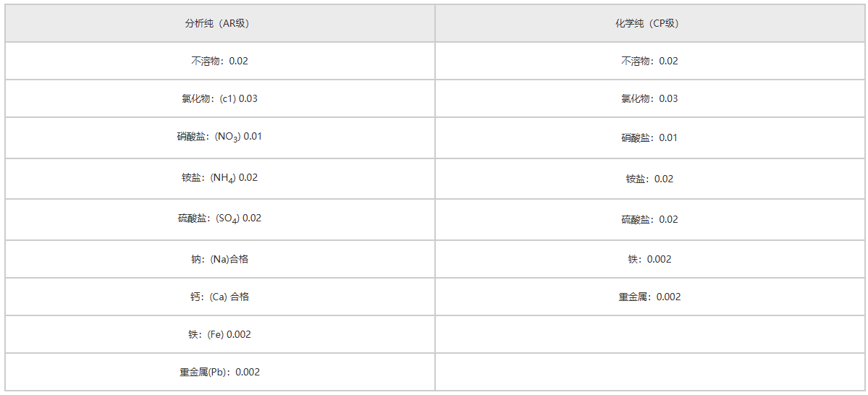868x395 pixels.
Task: Click the empty CP cell beside 重金属(Pb)
Action: point(650,372)
